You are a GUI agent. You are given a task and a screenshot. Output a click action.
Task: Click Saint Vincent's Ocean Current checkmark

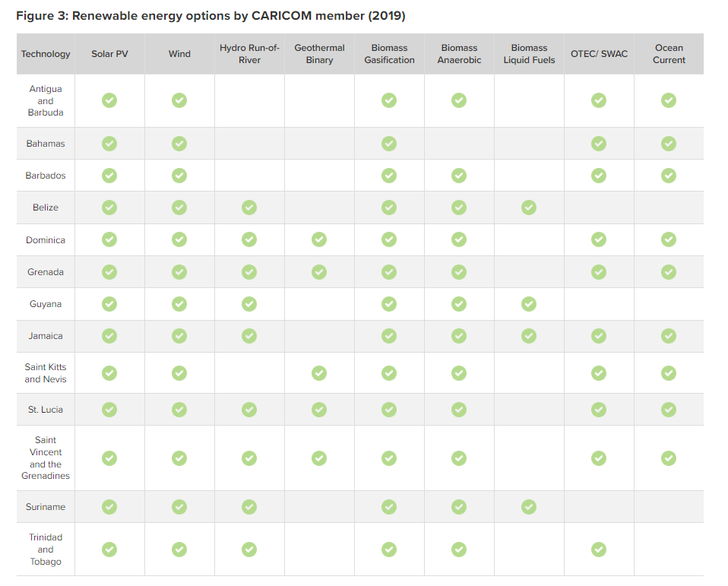tap(669, 458)
